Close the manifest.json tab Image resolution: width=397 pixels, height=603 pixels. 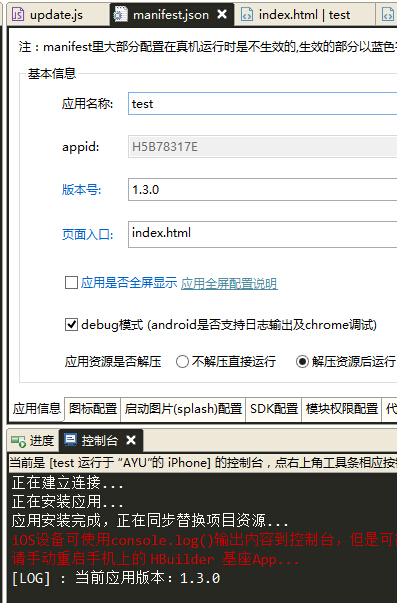click(222, 15)
